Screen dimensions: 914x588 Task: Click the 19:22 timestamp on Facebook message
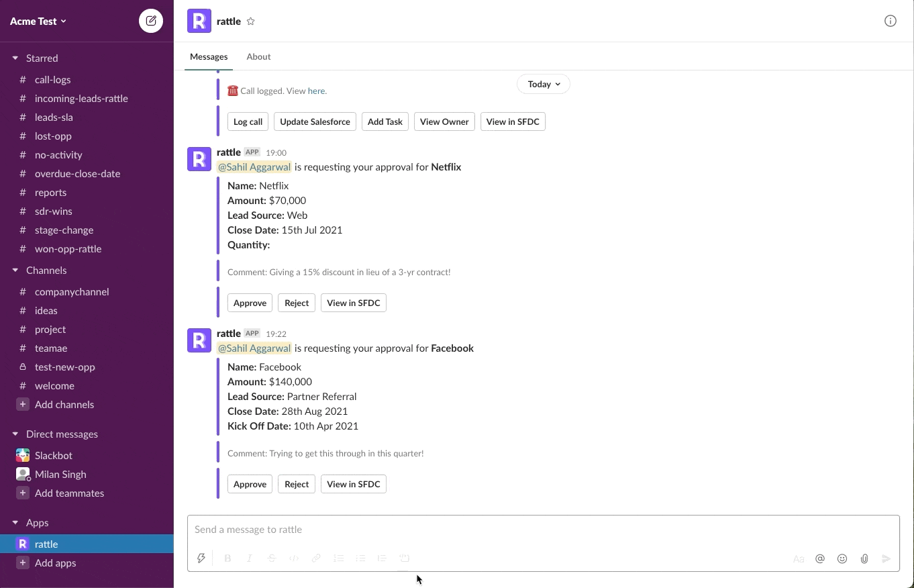click(x=276, y=334)
